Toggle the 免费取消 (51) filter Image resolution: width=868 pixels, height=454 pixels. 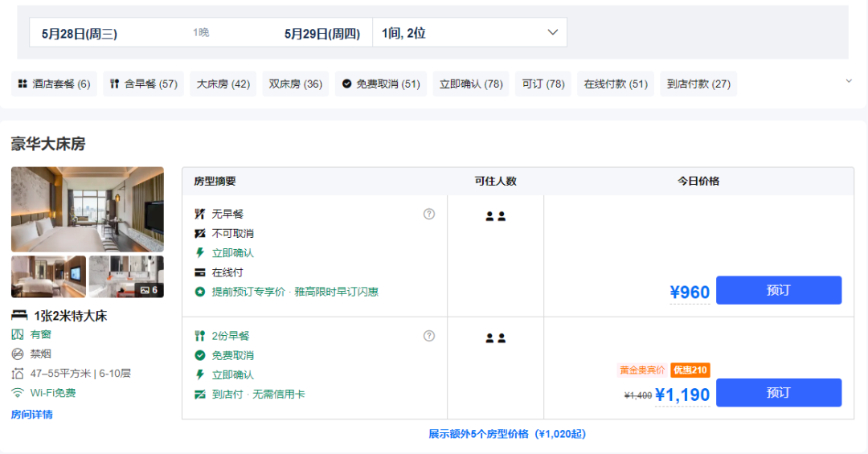381,84
